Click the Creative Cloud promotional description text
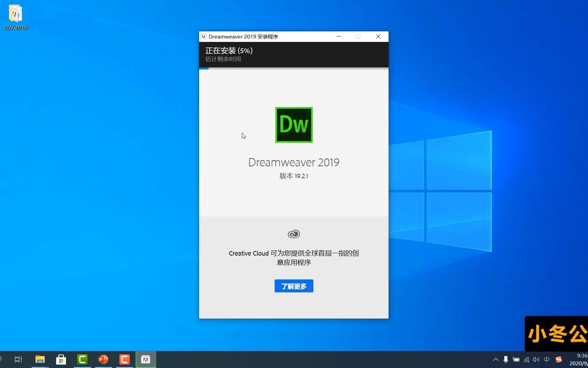Viewport: 588px width, 368px height. tap(294, 258)
